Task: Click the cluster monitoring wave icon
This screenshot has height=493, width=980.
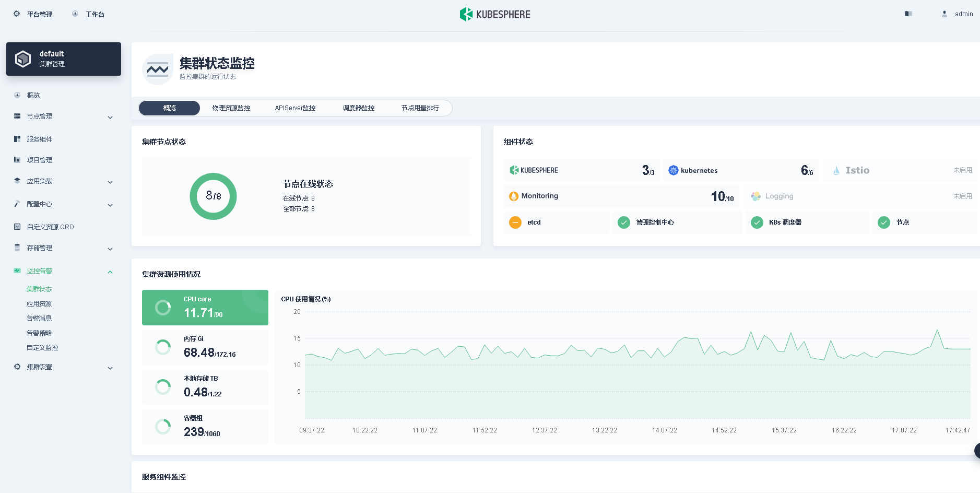Action: [x=158, y=69]
